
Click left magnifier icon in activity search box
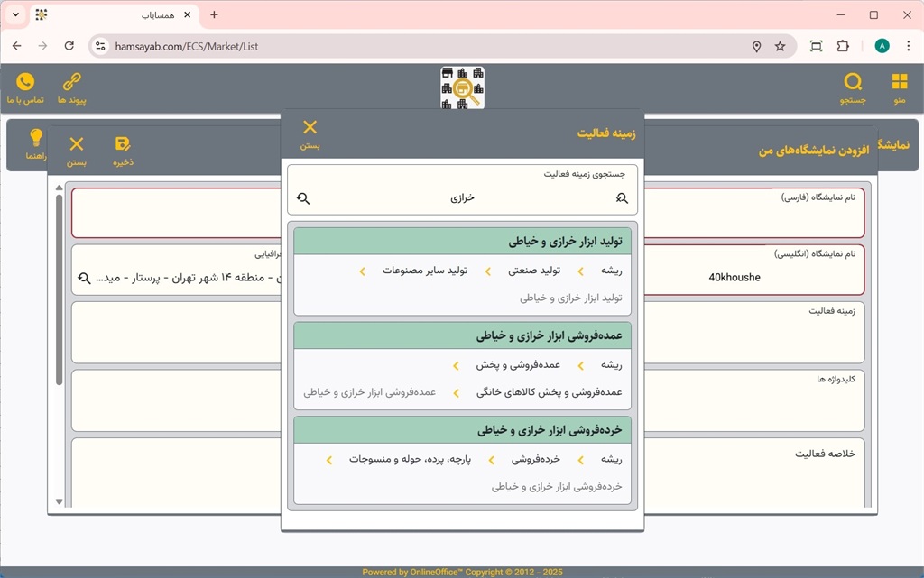[x=303, y=198]
